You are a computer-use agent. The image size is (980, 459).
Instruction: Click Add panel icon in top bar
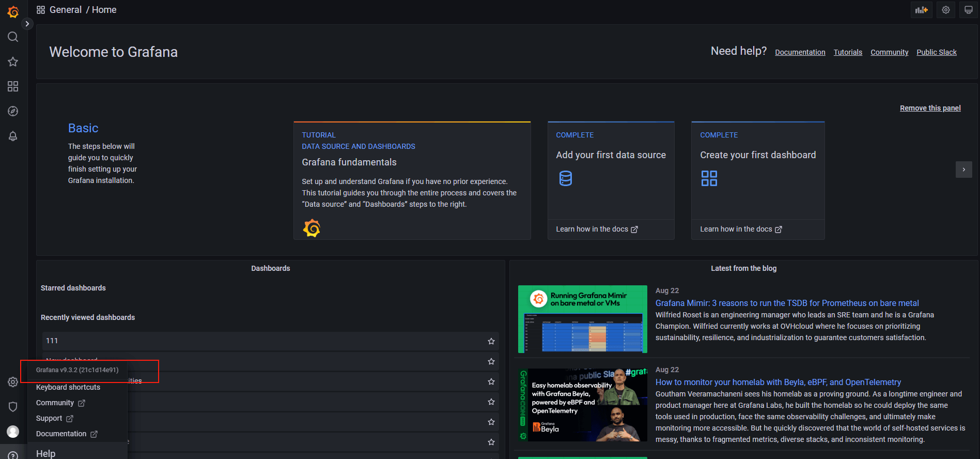tap(921, 10)
